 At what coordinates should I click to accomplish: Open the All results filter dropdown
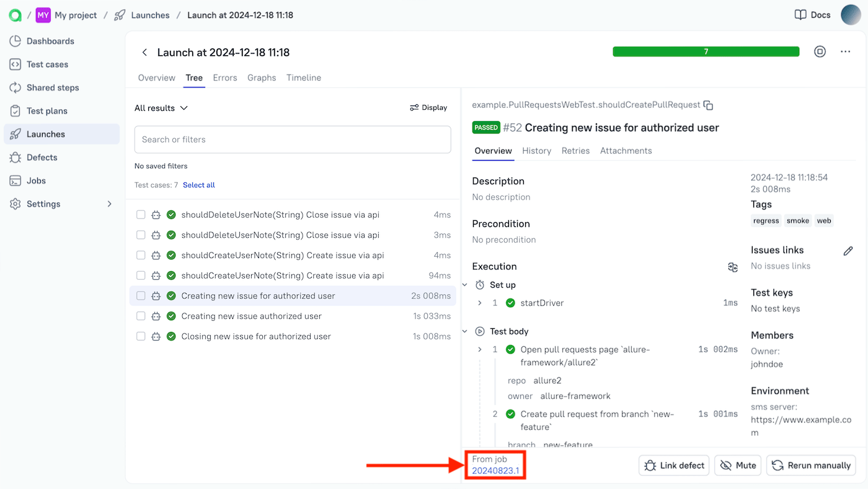pyautogui.click(x=160, y=107)
